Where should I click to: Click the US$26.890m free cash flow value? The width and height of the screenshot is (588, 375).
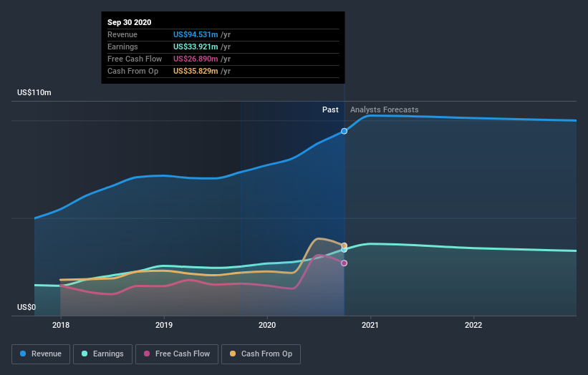click(x=196, y=59)
